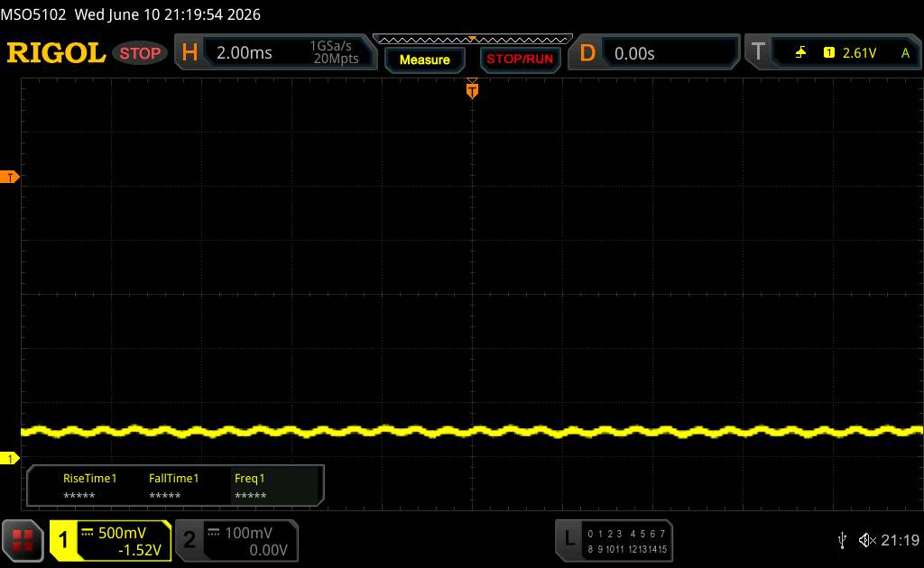Open the horizontal timebase H menu
This screenshot has width=924, height=568.
(x=189, y=52)
